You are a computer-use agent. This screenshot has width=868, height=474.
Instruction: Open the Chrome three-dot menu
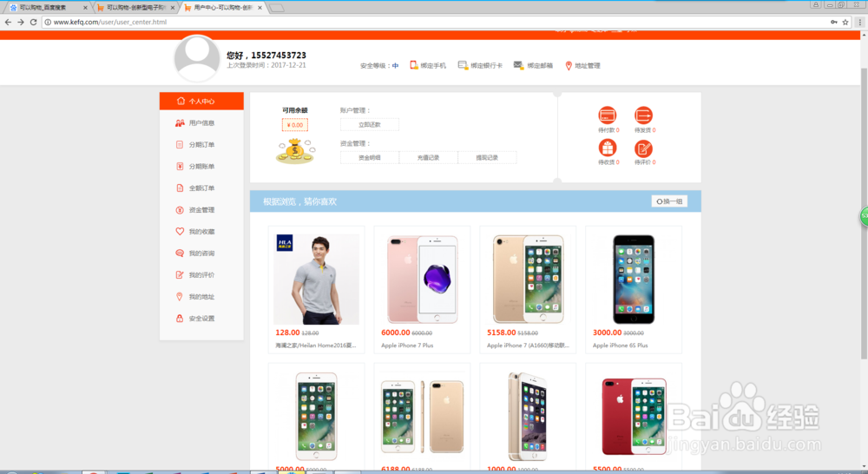coord(859,23)
